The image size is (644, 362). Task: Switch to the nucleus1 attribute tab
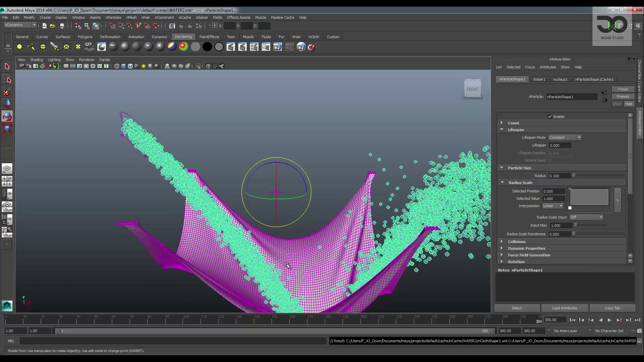coord(560,79)
